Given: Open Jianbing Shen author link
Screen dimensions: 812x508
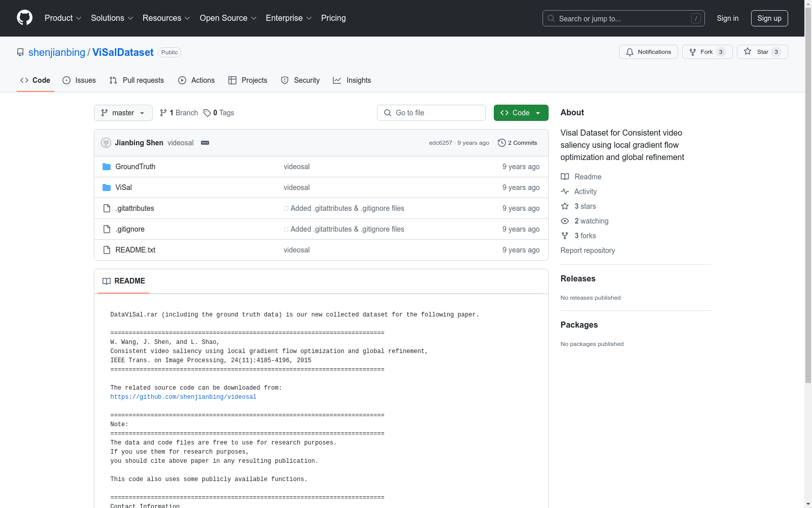Looking at the screenshot, I should tap(139, 143).
